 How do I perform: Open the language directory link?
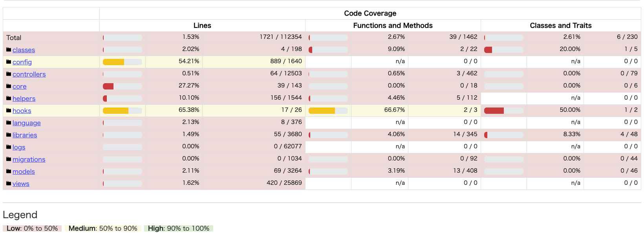click(x=27, y=123)
